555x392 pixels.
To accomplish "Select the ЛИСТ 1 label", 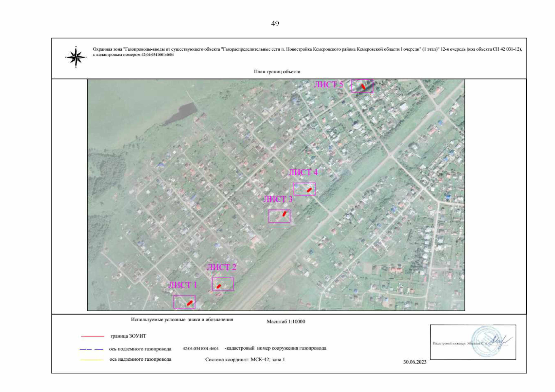I will pos(182,285).
